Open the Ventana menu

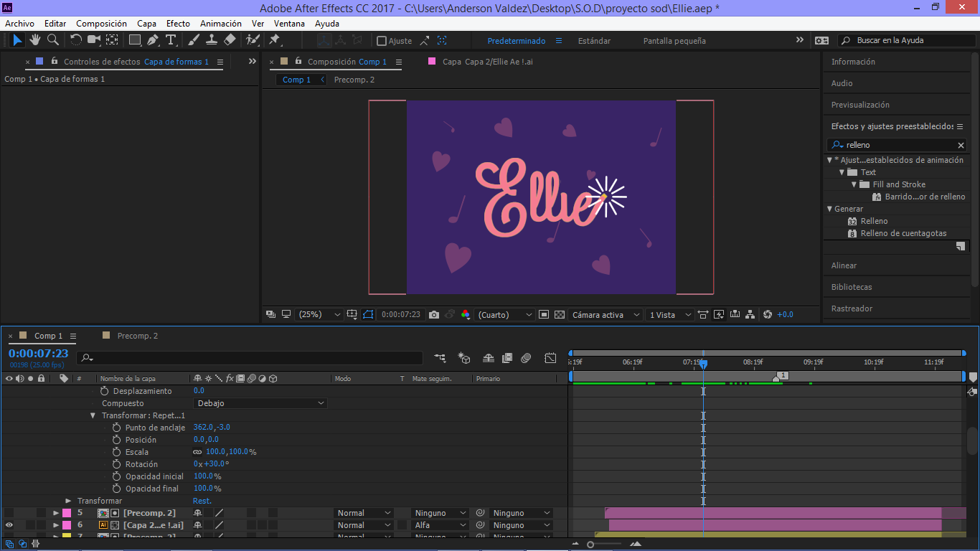coord(289,24)
